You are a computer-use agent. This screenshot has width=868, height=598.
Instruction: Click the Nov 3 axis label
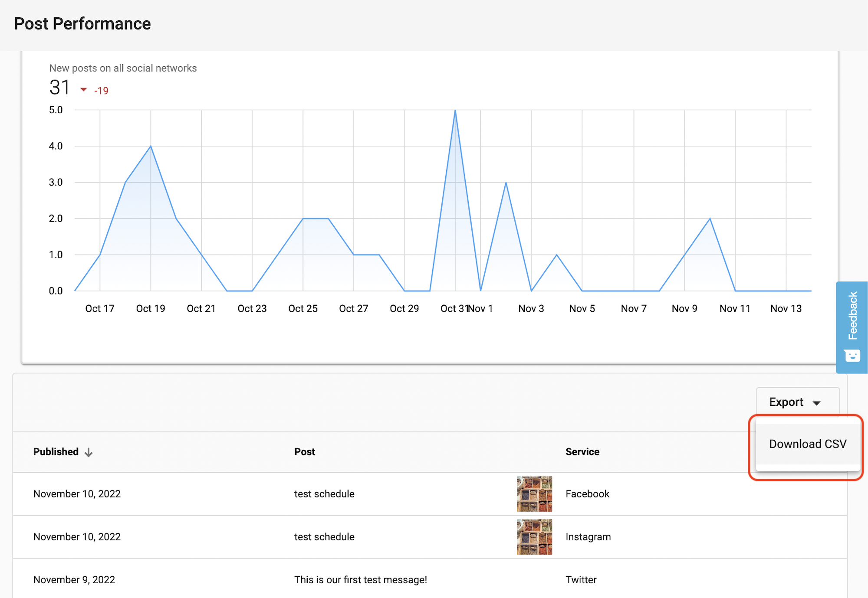point(531,308)
